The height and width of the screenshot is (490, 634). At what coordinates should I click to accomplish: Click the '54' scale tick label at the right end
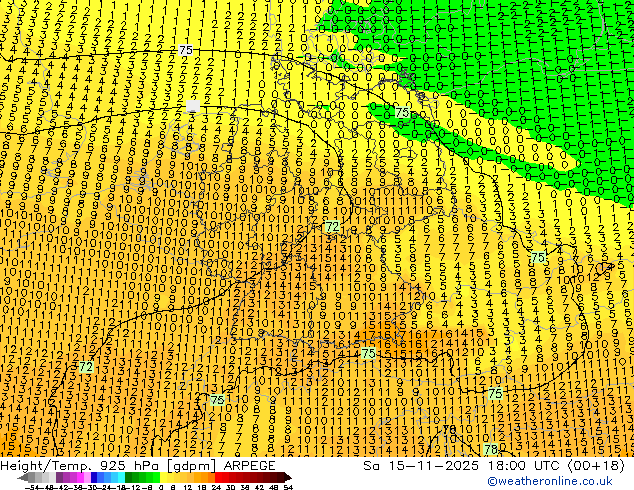click(288, 487)
